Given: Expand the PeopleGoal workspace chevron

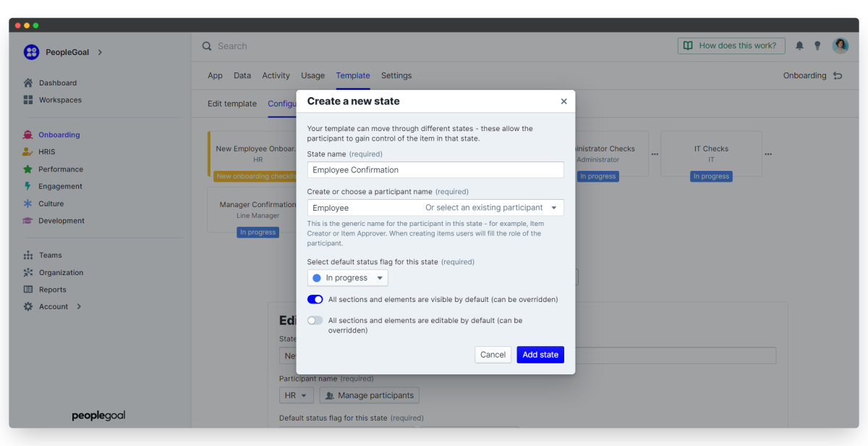Looking at the screenshot, I should click(x=100, y=52).
